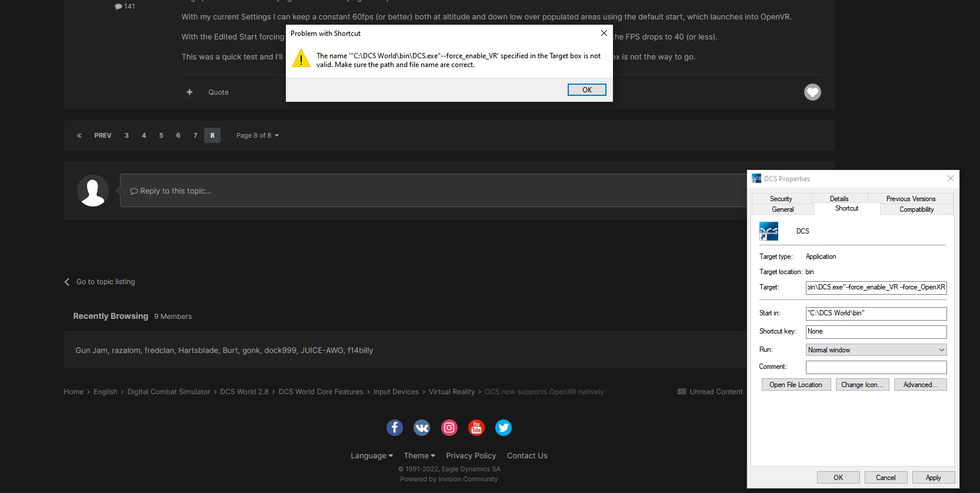This screenshot has height=493, width=980.
Task: Close the Problem with Shortcut dialog
Action: point(604,33)
